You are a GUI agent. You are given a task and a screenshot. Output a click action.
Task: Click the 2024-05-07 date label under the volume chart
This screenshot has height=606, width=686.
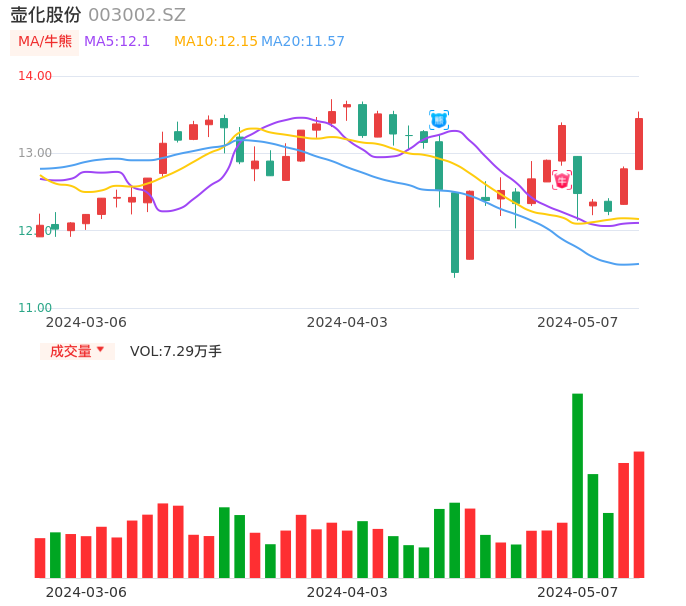[578, 592]
